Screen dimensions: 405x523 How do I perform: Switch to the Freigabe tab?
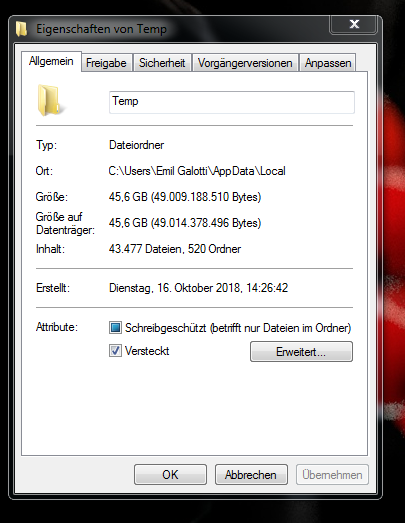tap(106, 63)
